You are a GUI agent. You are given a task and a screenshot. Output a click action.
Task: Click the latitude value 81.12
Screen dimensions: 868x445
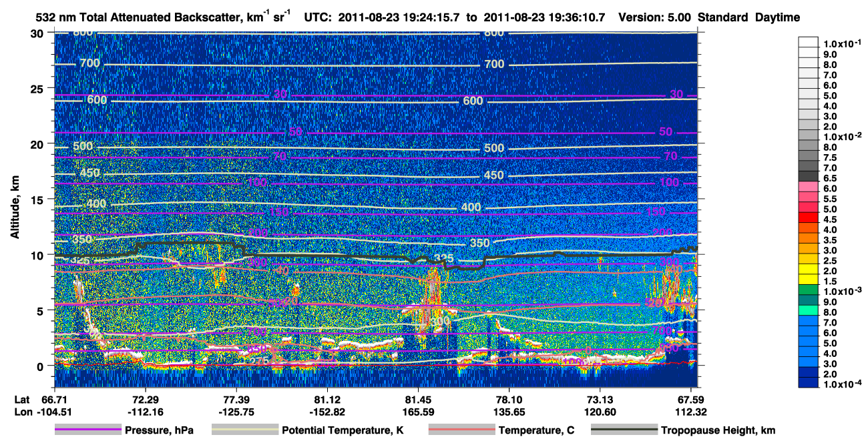pos(327,400)
